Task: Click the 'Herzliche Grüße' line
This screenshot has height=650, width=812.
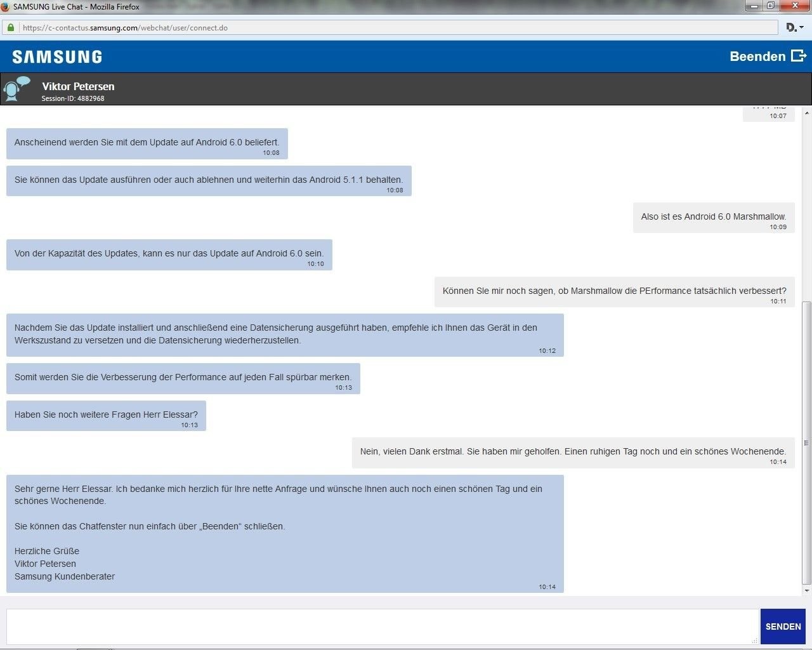Action: pos(47,551)
